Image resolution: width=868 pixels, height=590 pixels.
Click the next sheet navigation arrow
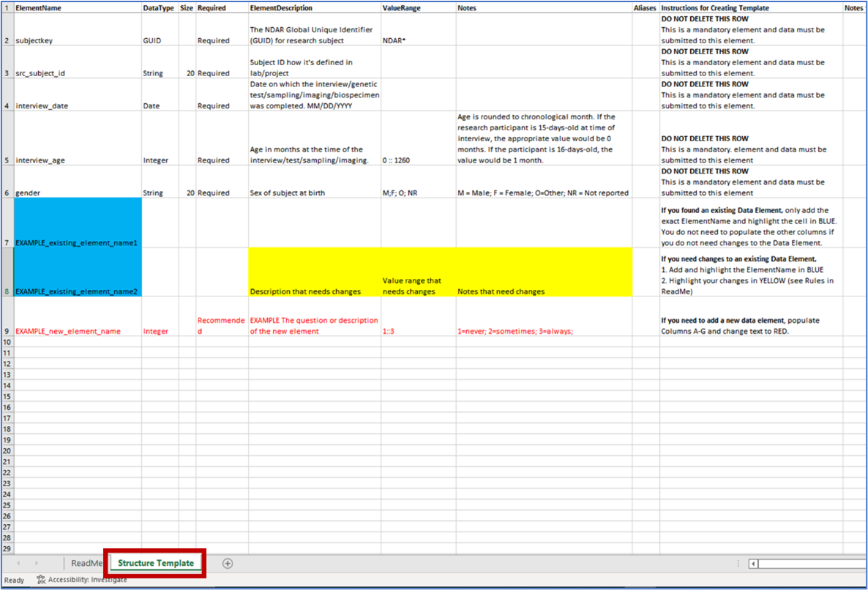point(38,563)
